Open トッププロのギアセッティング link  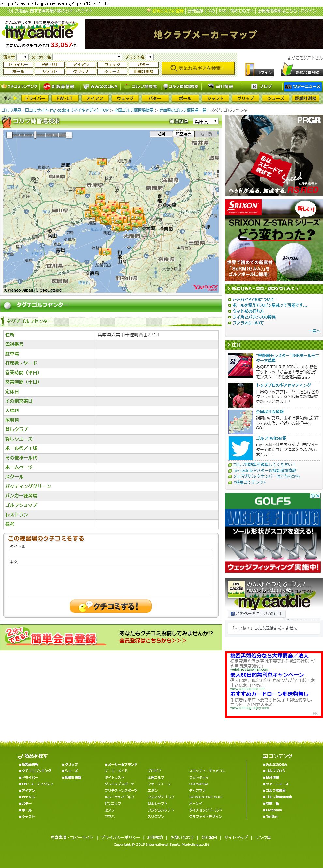pyautogui.click(x=283, y=385)
